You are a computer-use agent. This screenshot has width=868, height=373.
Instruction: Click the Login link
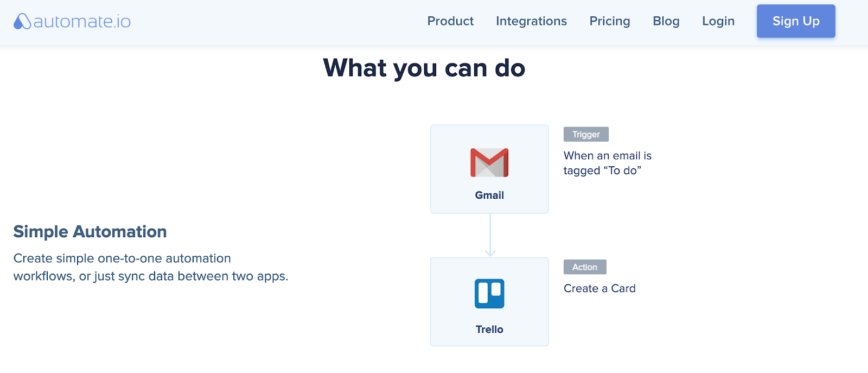(718, 21)
